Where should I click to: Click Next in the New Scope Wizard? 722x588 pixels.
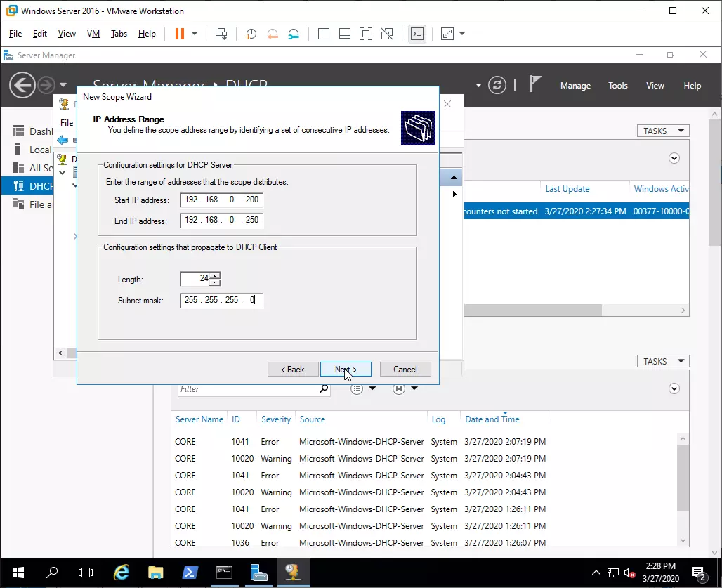(x=346, y=370)
